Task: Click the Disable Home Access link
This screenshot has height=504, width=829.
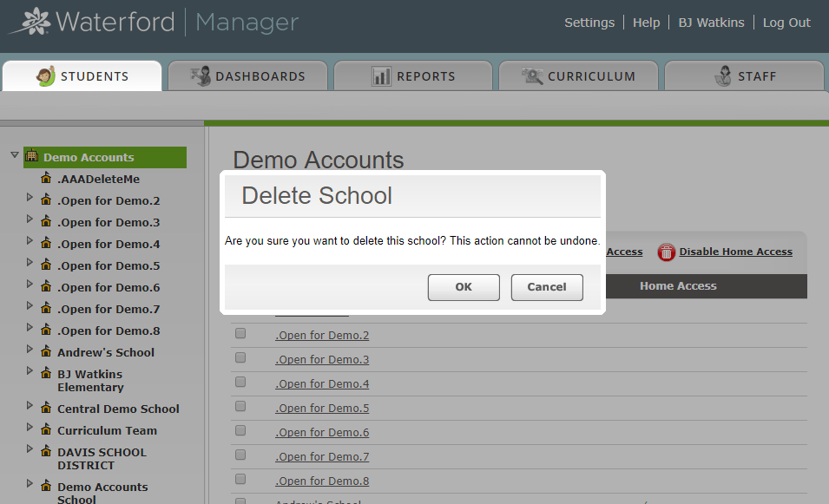Action: pos(735,252)
